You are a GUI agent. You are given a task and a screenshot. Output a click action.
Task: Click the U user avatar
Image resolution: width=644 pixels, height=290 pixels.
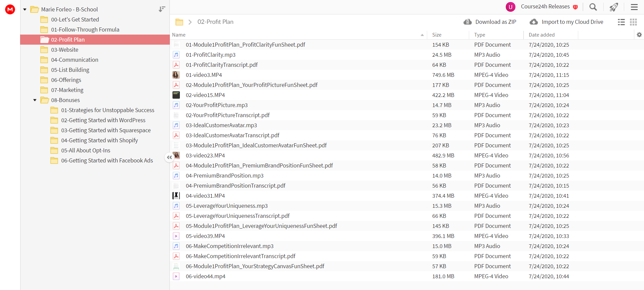[x=510, y=7]
